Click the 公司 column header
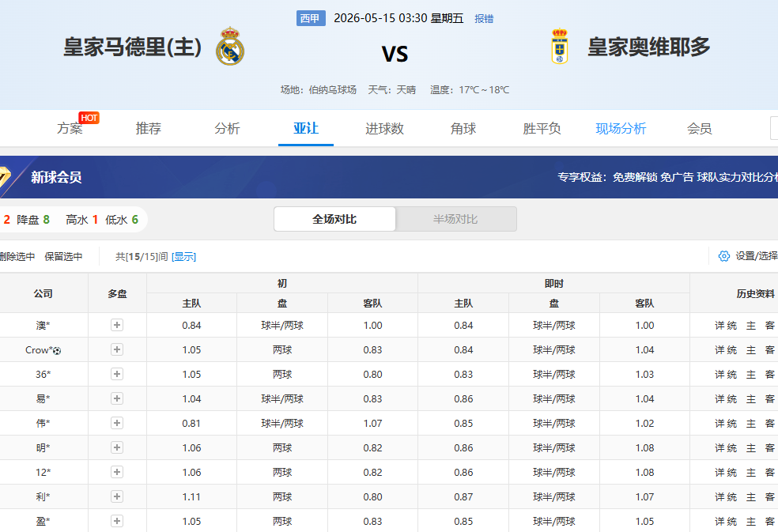 pos(43,293)
